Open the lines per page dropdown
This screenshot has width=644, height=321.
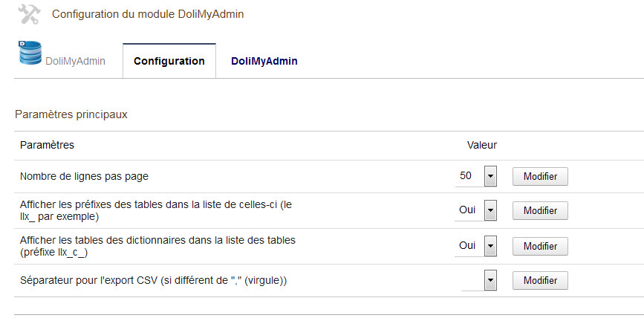478,176
